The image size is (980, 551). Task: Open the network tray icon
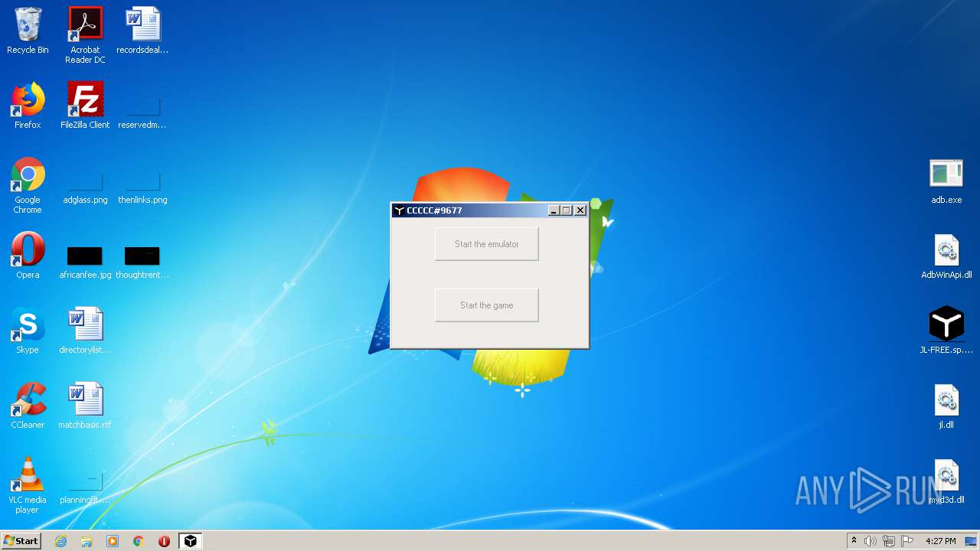click(889, 541)
